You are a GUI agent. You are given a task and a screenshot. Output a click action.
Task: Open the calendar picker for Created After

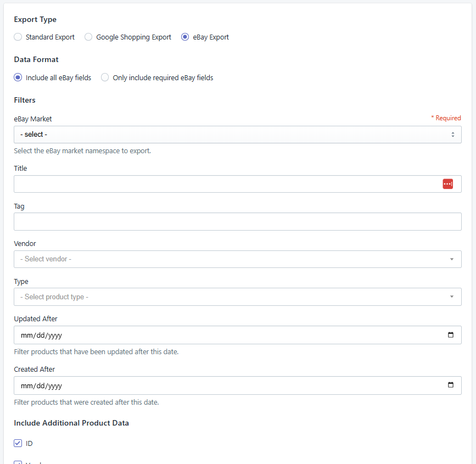tap(451, 385)
